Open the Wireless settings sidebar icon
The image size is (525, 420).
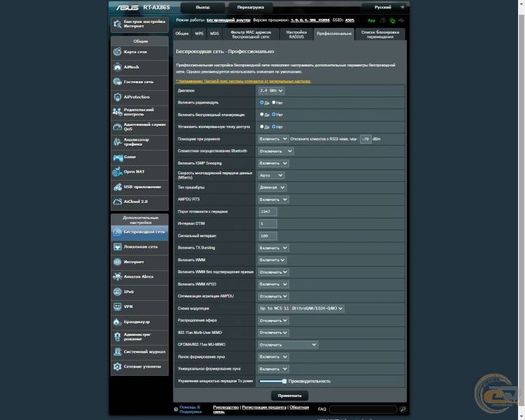coord(117,232)
